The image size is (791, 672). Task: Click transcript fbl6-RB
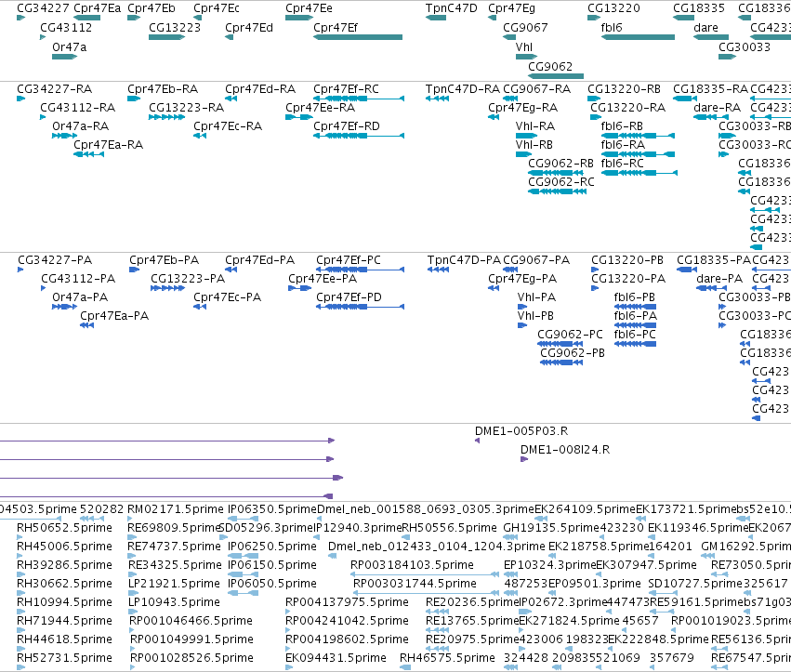coord(638,136)
